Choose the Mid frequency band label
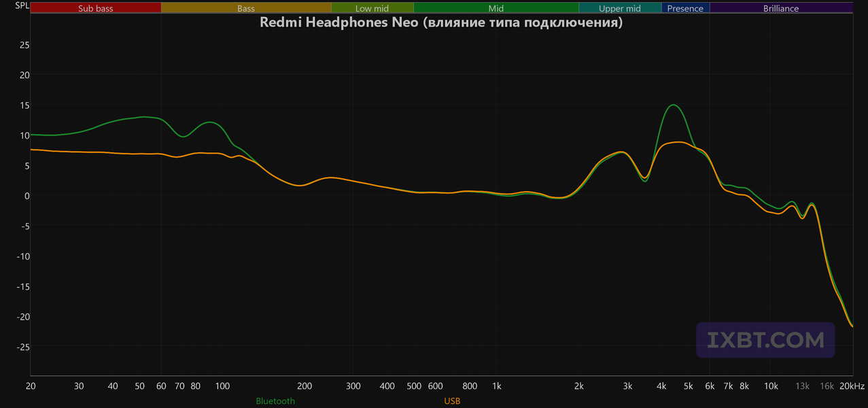Screen dimensions: 868x408 pyautogui.click(x=496, y=8)
